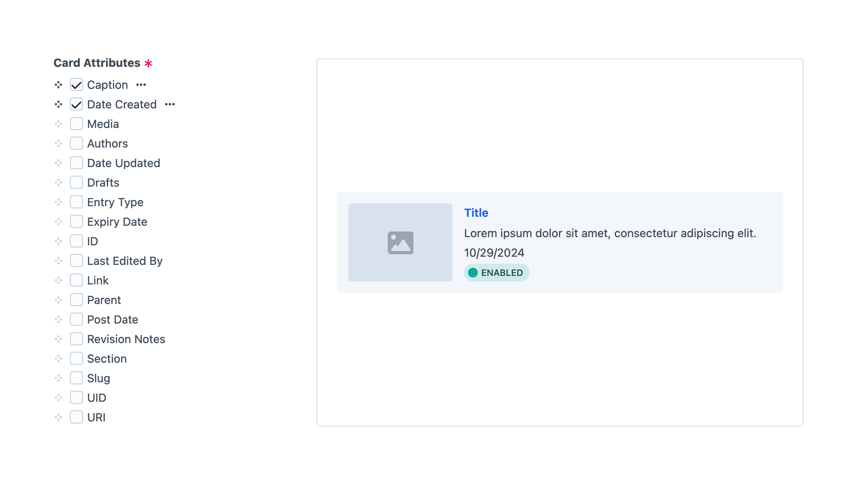This screenshot has height=489, width=868.
Task: Expand Date Created attribute settings
Action: coord(170,104)
